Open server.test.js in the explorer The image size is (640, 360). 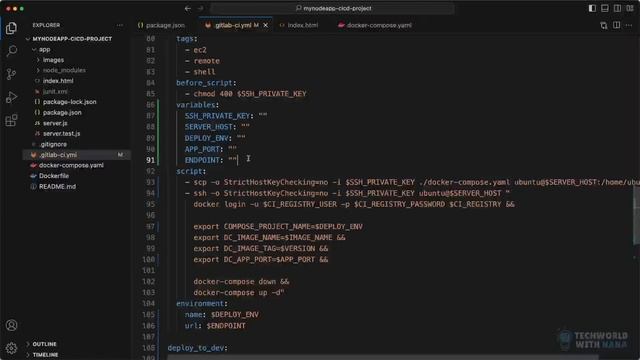[x=61, y=133]
